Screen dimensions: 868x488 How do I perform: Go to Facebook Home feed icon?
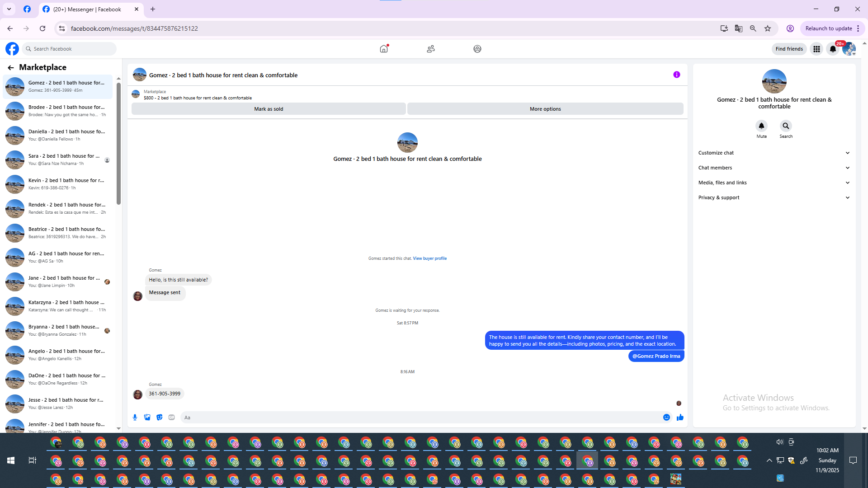[x=384, y=49]
